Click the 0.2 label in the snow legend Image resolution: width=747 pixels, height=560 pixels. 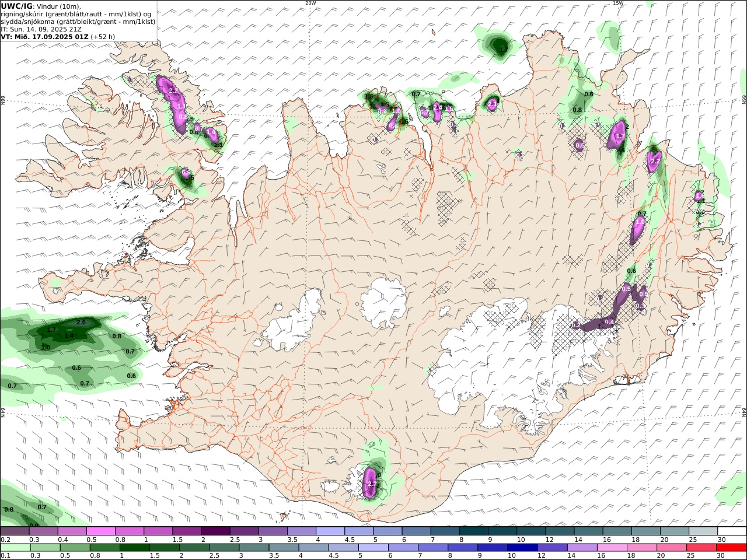tap(5, 540)
